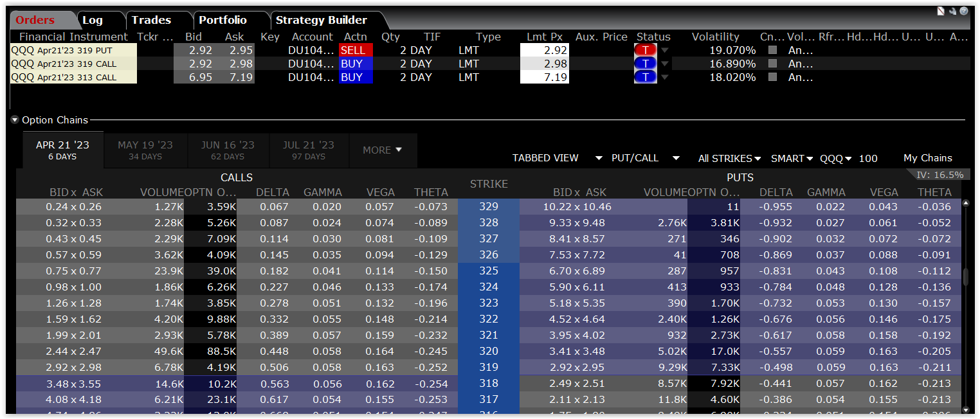Open My Chains link

tap(928, 158)
